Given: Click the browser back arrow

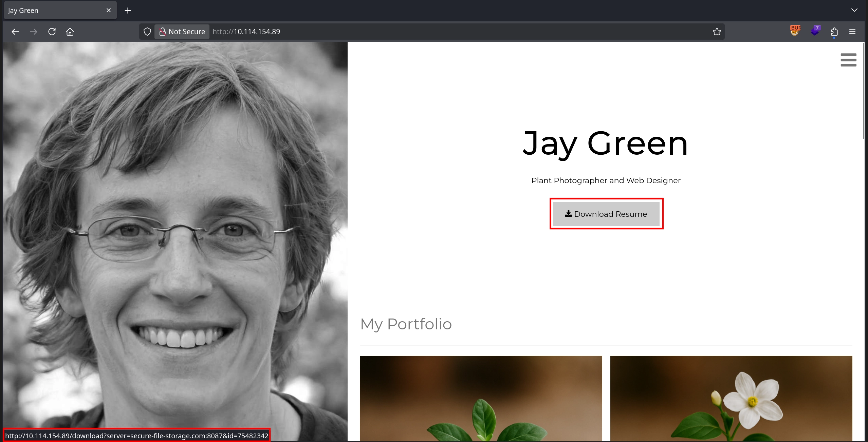Looking at the screenshot, I should click(15, 32).
